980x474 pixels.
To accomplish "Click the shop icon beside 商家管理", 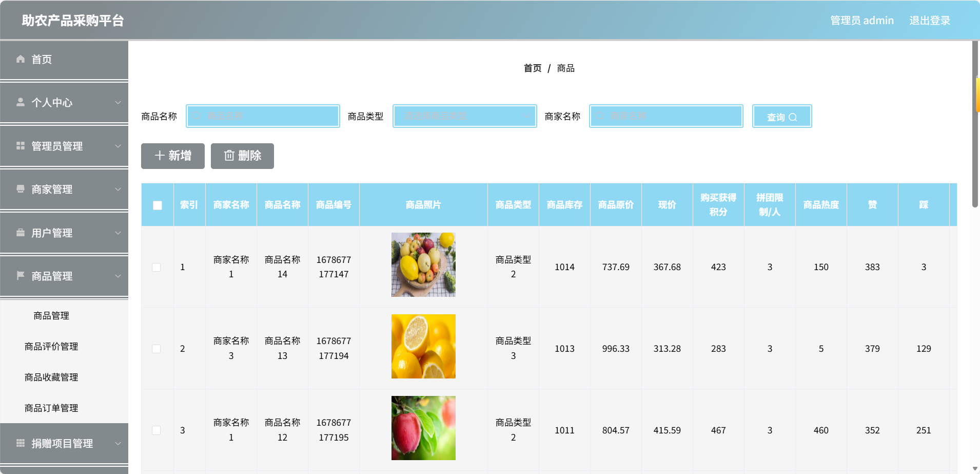I will [21, 189].
